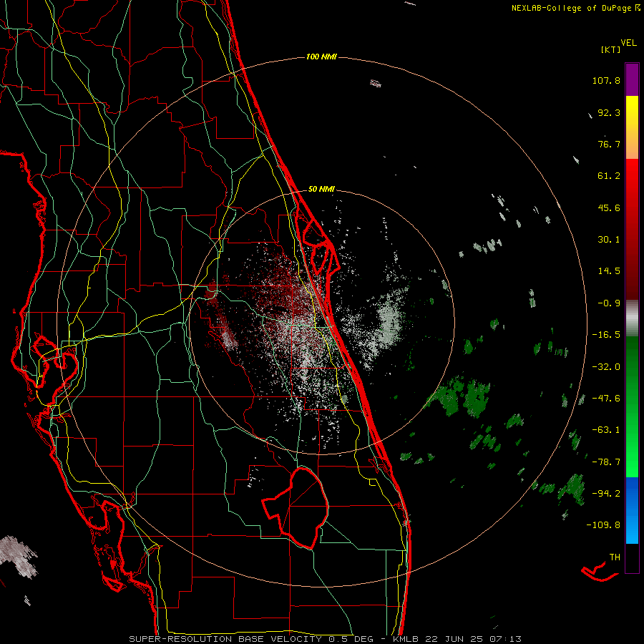Click the [KT] units label
Viewport: 644px width, 644px height.
pyautogui.click(x=610, y=49)
